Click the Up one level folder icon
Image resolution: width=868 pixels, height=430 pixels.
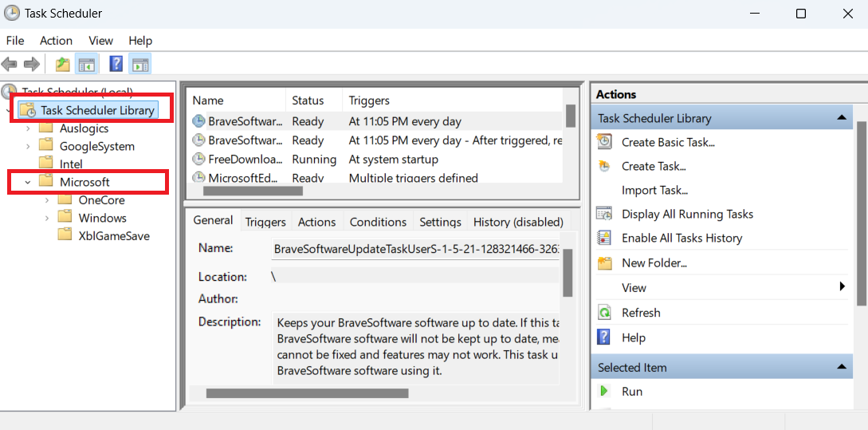62,65
